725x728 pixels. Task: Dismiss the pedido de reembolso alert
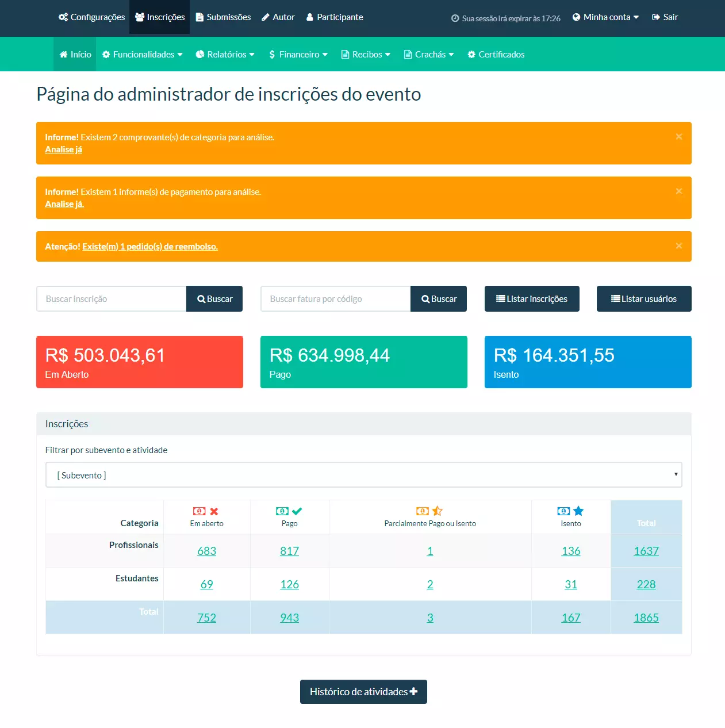pos(679,246)
